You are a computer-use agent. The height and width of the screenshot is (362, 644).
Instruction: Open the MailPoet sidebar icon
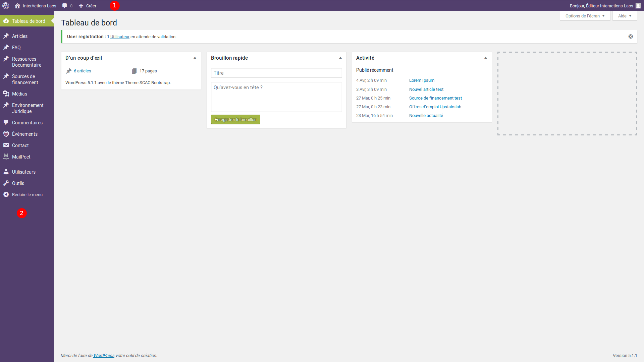point(6,157)
